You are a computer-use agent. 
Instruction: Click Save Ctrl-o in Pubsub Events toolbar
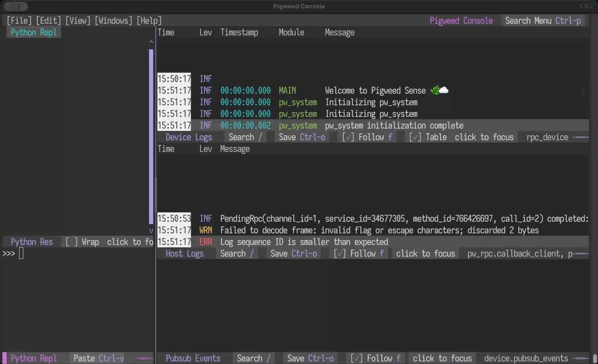(x=310, y=359)
